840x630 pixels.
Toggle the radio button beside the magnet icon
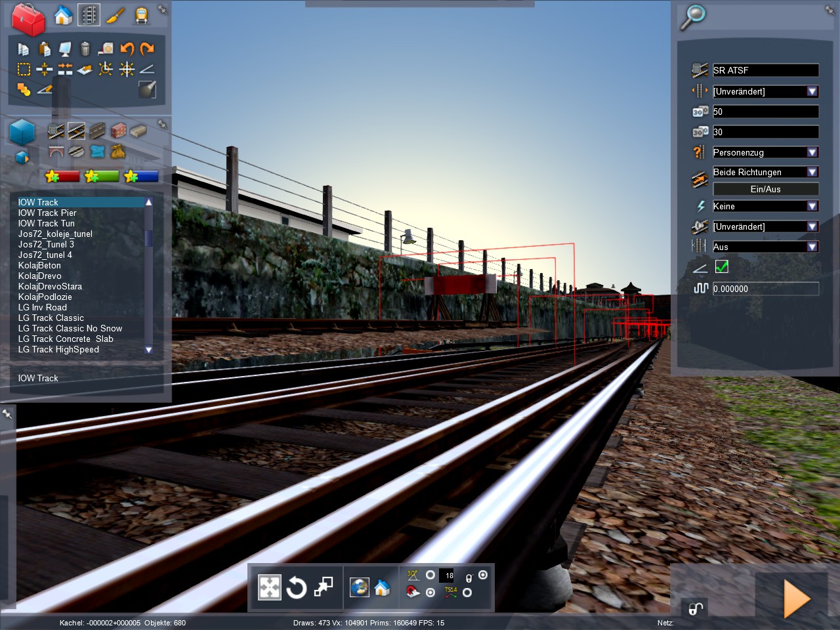[x=430, y=592]
